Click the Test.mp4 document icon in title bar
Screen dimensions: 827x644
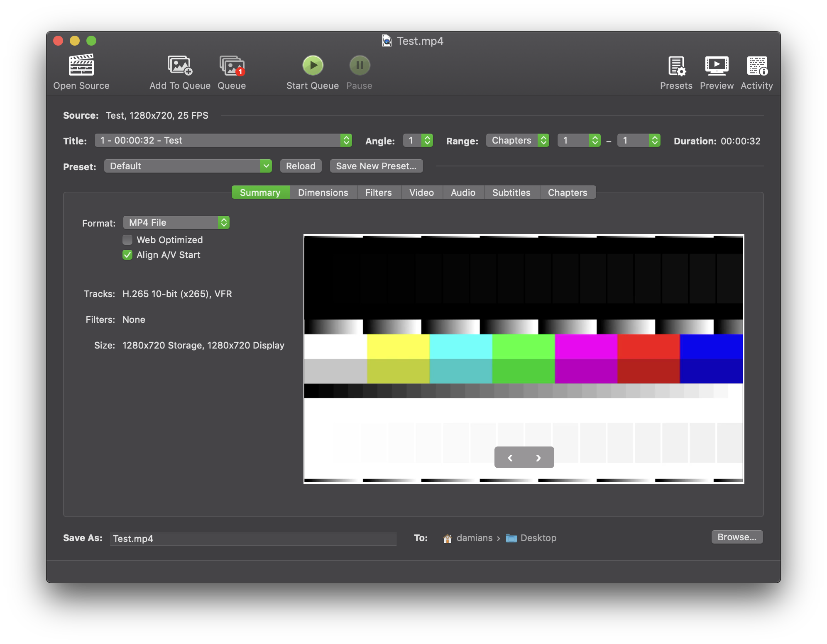point(387,41)
